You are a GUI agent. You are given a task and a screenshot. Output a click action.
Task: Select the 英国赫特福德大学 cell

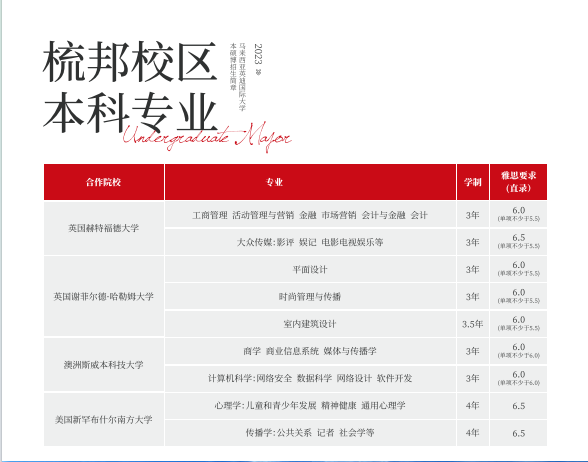104,228
